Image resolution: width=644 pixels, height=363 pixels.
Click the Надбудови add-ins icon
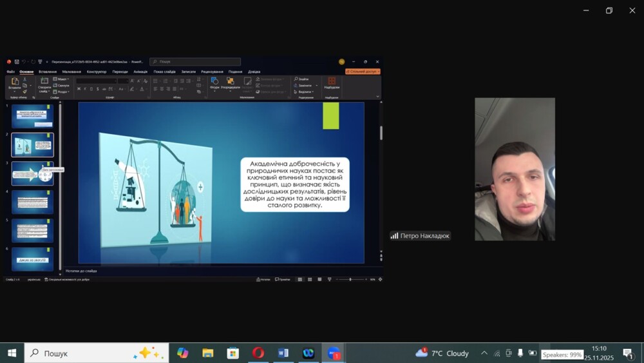(x=332, y=83)
